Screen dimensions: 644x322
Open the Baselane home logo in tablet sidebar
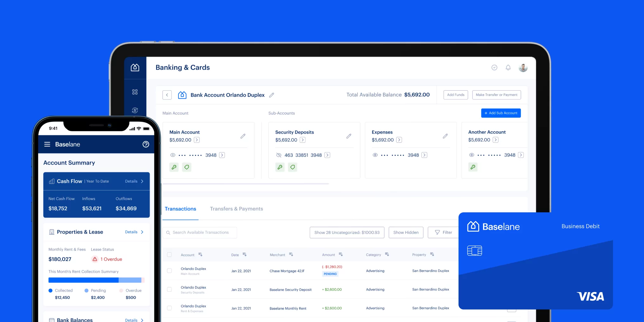pos(135,67)
